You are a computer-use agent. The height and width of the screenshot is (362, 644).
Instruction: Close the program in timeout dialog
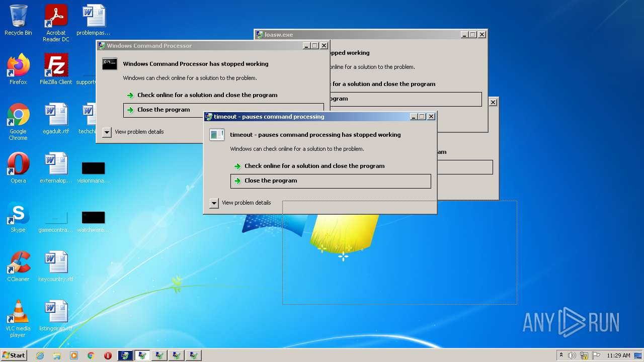tap(331, 181)
